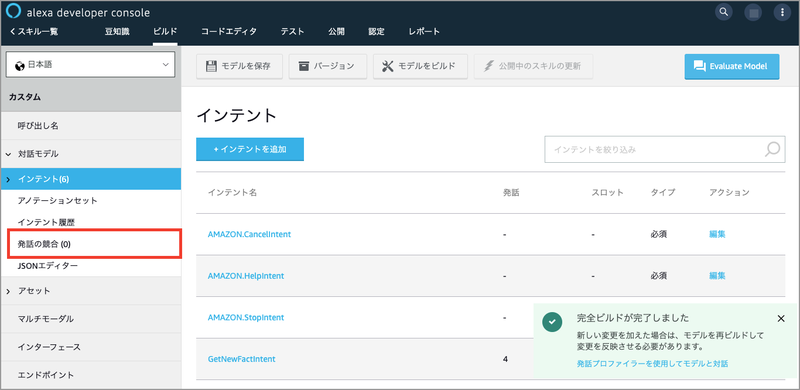Expand the インテント(6) tree chevron
This screenshot has height=390, width=800.
[8, 179]
